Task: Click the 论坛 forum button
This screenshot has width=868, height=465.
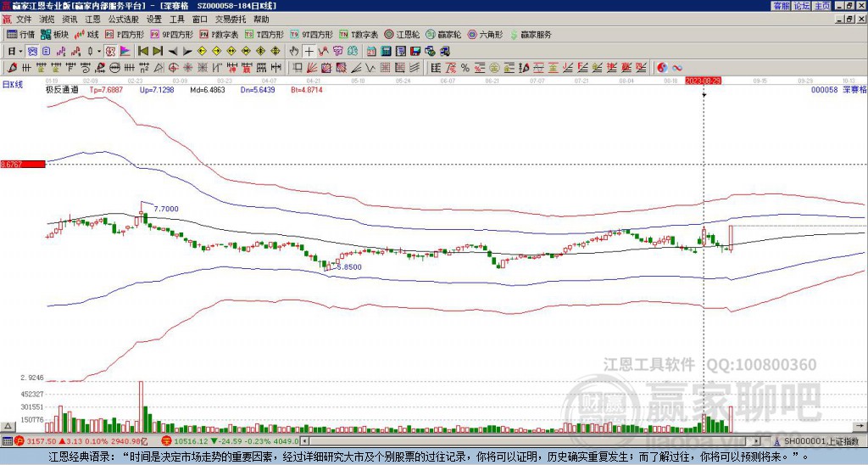Action: coord(801,5)
